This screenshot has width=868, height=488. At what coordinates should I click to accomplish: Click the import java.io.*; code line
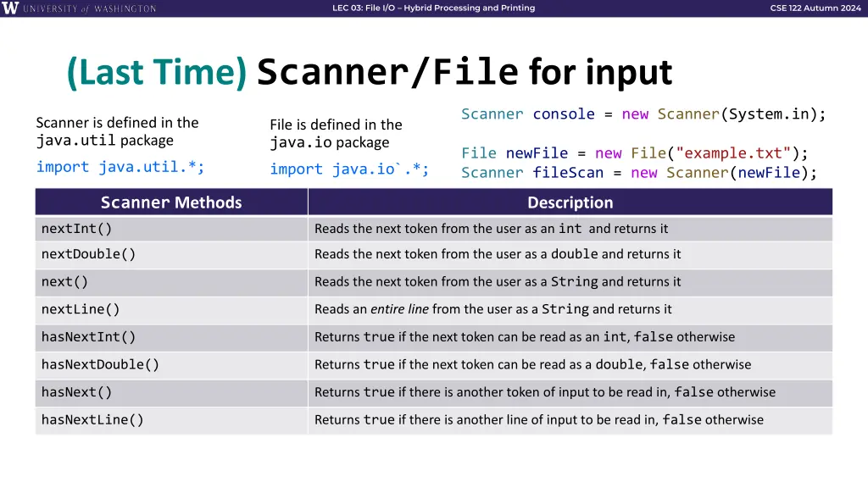point(349,169)
